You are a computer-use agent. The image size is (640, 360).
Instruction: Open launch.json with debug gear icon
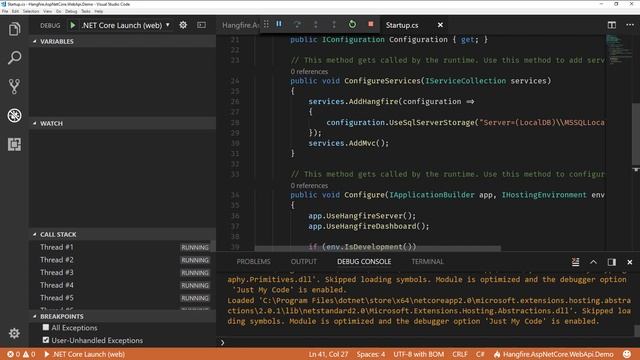click(183, 25)
